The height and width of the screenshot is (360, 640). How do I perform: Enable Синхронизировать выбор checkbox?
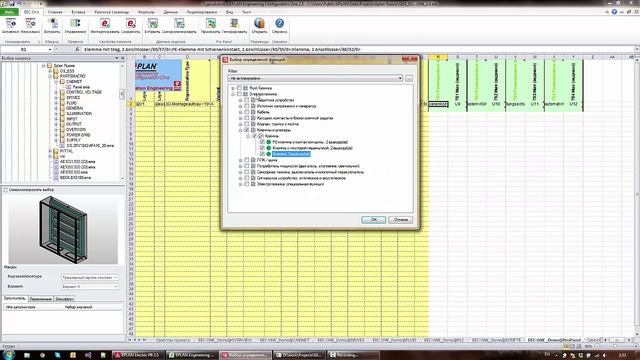[x=6, y=190]
